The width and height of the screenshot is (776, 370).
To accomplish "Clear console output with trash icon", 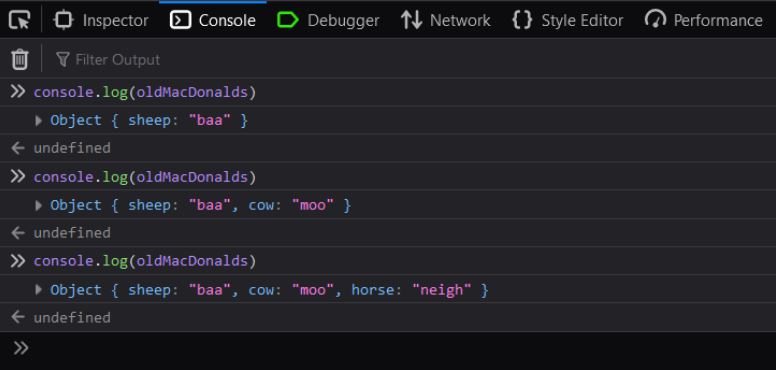I will pyautogui.click(x=20, y=59).
